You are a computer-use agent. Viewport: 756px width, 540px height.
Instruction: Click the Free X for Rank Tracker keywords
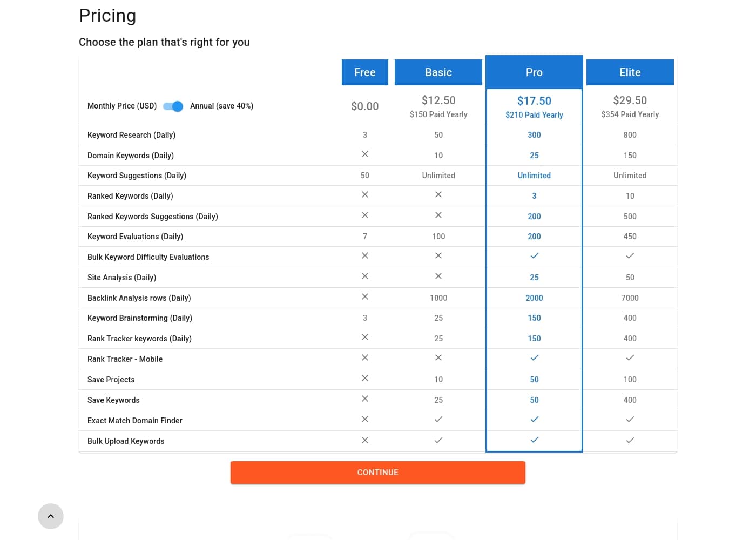pos(365,337)
